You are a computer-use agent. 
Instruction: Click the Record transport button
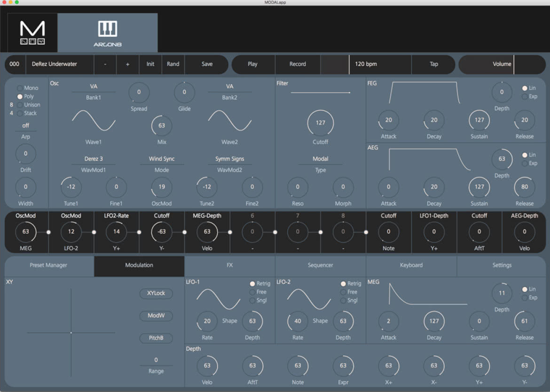(298, 64)
